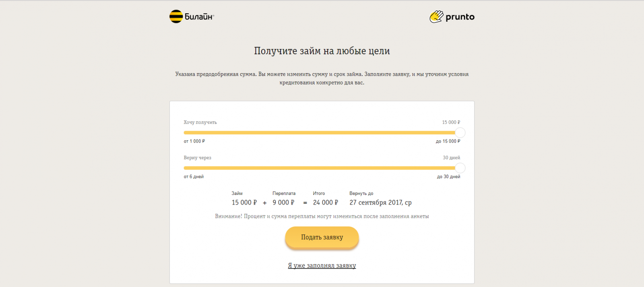This screenshot has height=287, width=644.
Task: Click the Beeline striped circle logo icon
Action: 176,16
